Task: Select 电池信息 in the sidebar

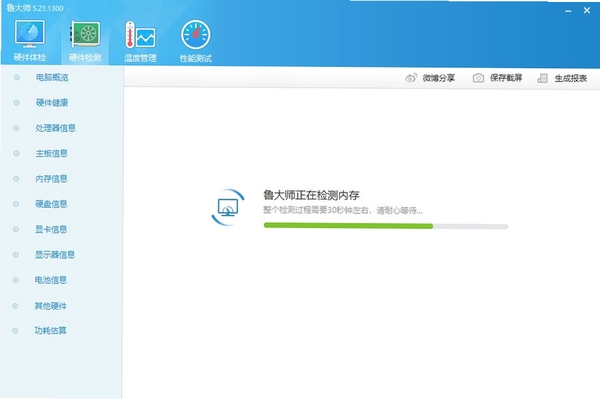Action: (51, 280)
